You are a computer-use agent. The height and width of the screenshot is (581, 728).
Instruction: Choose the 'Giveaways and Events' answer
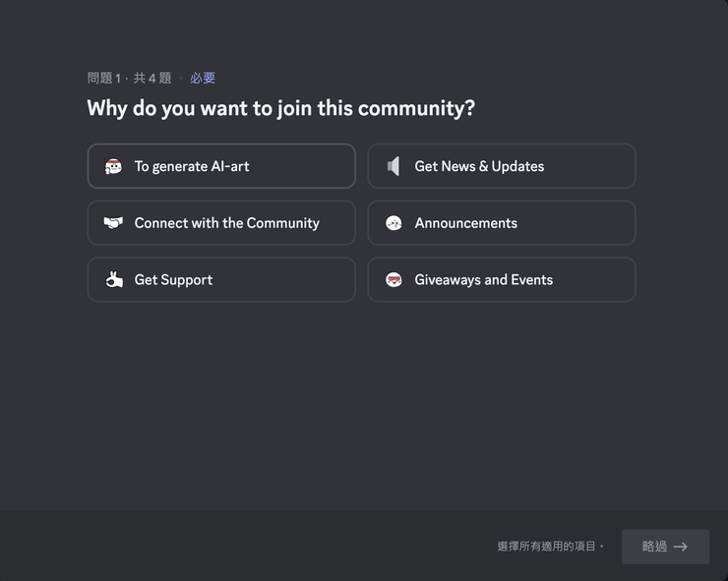tap(502, 279)
